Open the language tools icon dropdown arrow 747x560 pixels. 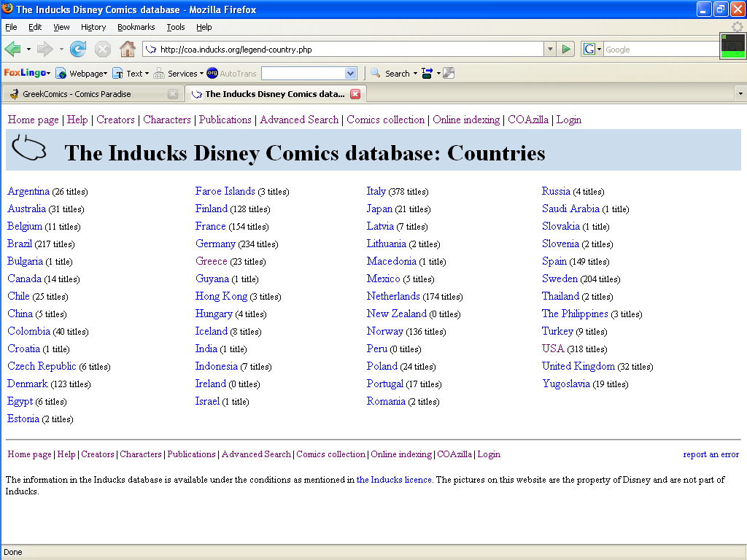pos(438,74)
